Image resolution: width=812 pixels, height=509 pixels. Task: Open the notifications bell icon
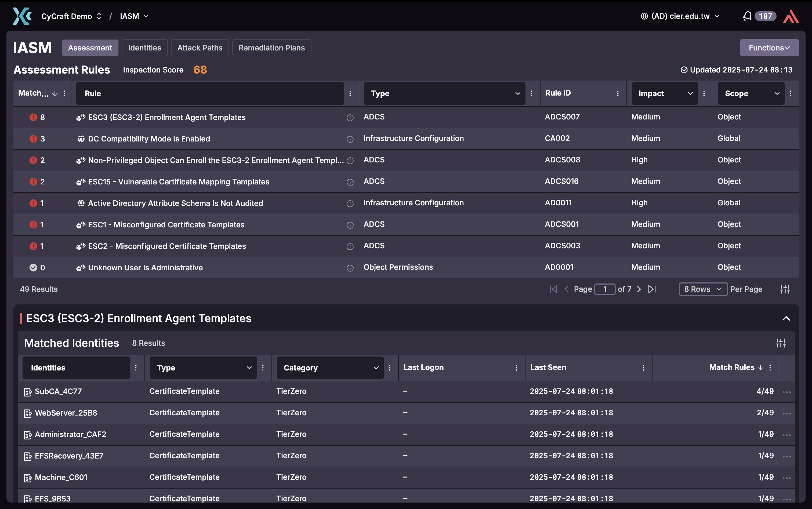click(747, 16)
